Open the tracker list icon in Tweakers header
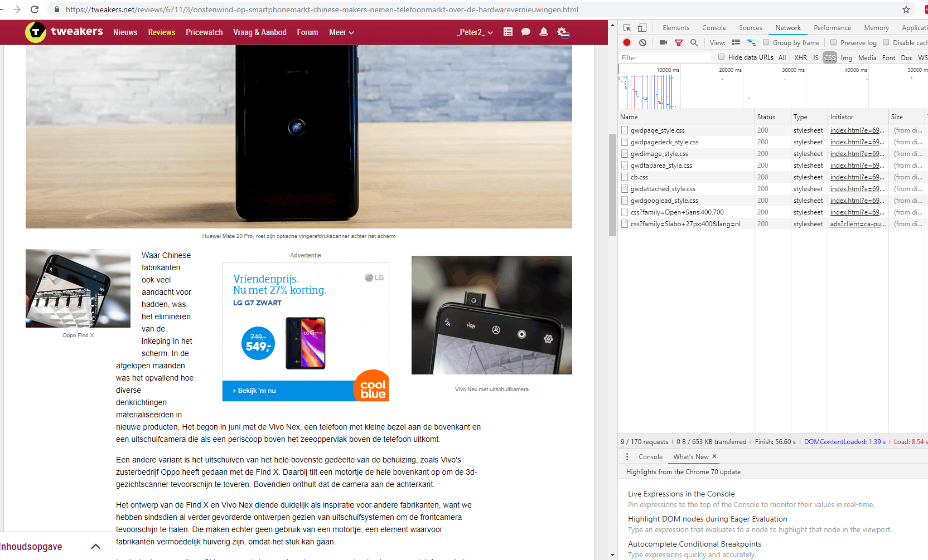This screenshot has height=560, width=928. (508, 32)
